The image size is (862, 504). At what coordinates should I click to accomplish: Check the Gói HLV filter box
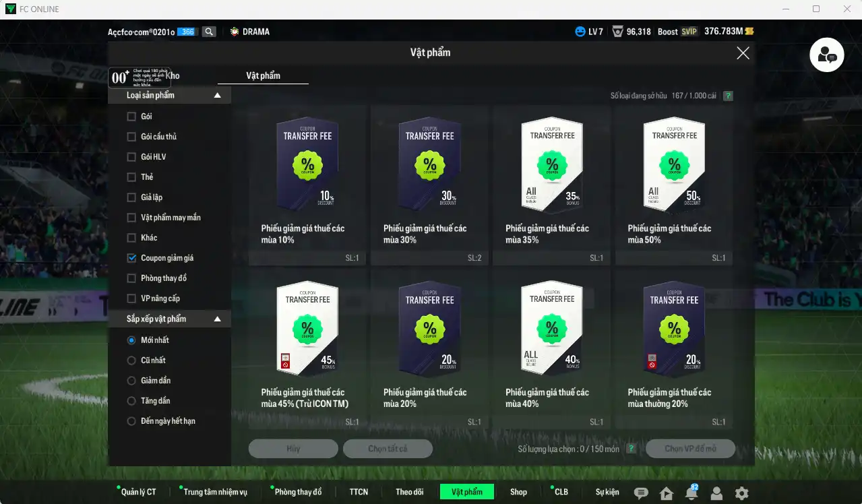pos(131,157)
